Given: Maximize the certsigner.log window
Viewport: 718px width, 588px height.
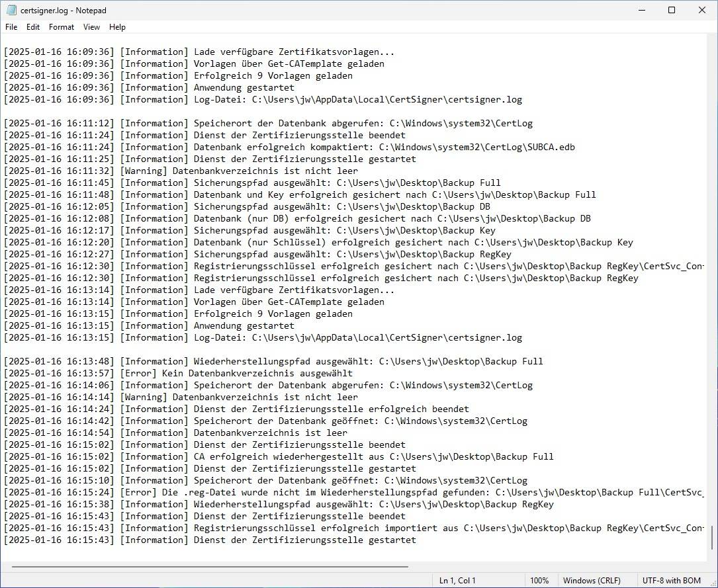Looking at the screenshot, I should [x=672, y=10].
